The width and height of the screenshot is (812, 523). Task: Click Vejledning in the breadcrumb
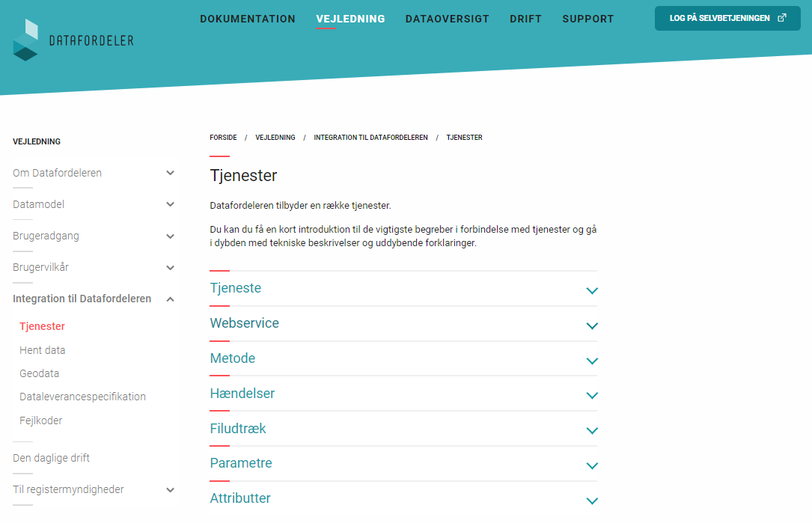click(x=275, y=137)
